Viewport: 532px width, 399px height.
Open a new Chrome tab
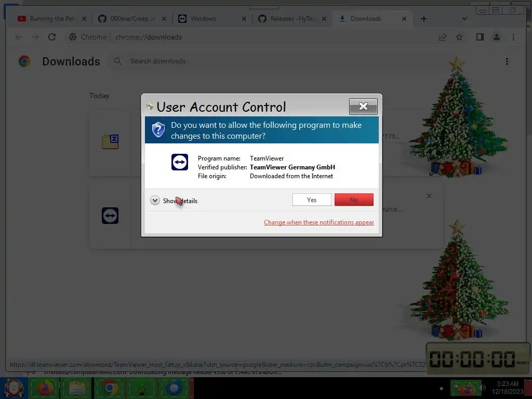(x=424, y=19)
